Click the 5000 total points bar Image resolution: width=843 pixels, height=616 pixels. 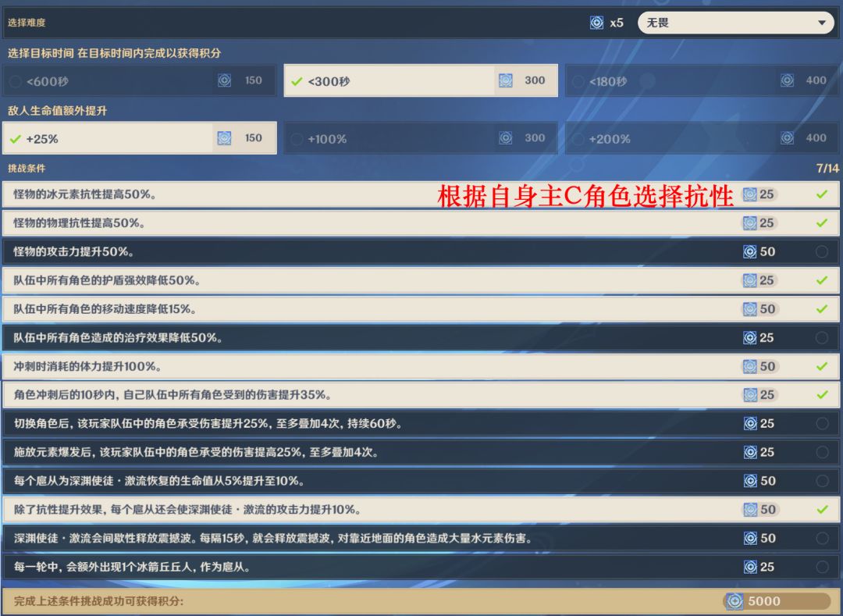(x=777, y=601)
